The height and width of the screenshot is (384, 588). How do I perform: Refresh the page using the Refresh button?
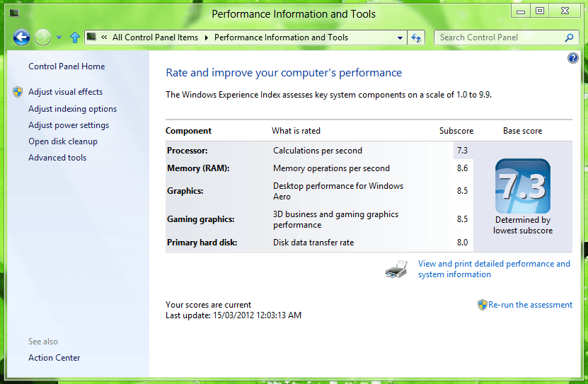[x=416, y=37]
